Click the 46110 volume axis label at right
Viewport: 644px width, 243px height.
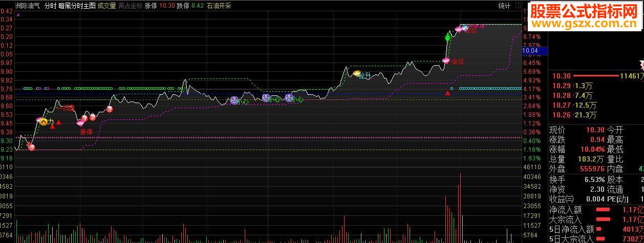[x=532, y=168]
